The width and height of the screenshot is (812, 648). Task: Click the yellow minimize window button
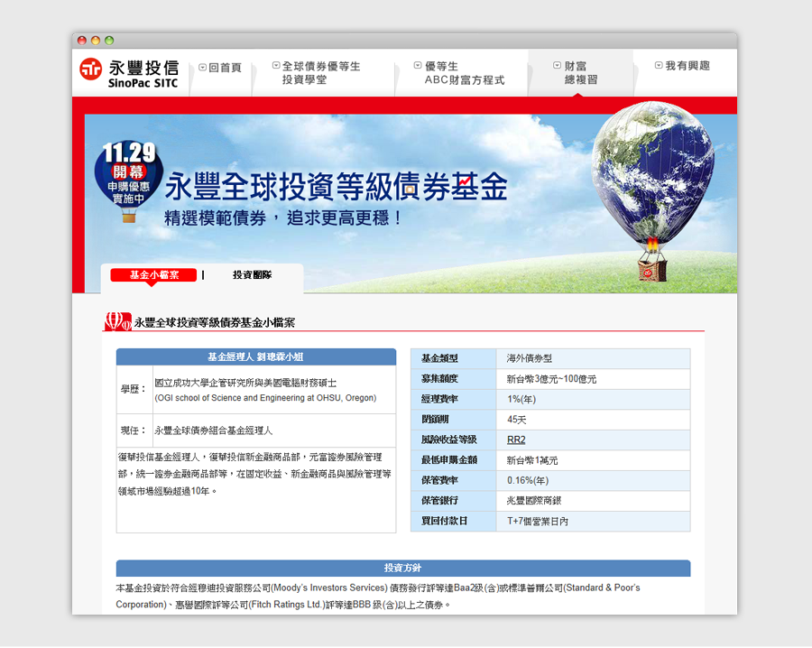[x=96, y=41]
